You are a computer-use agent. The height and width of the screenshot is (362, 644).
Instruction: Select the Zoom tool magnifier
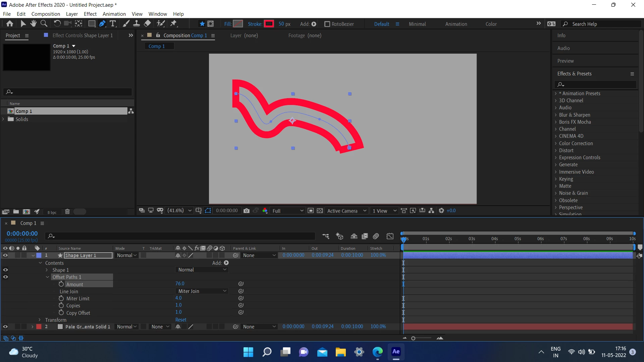[x=44, y=23]
